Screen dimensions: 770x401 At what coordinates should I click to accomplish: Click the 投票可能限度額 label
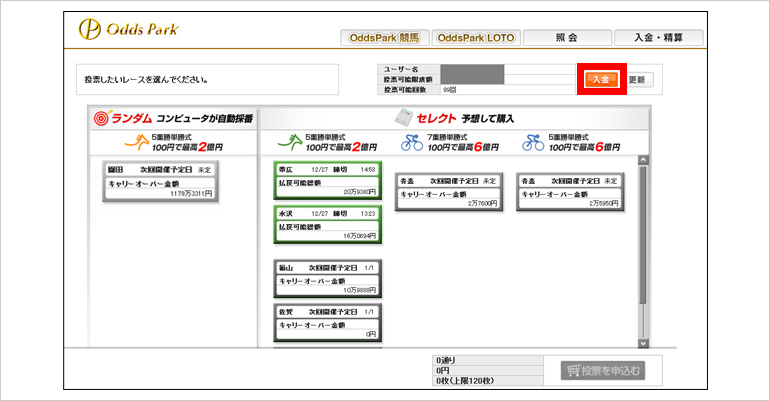408,80
